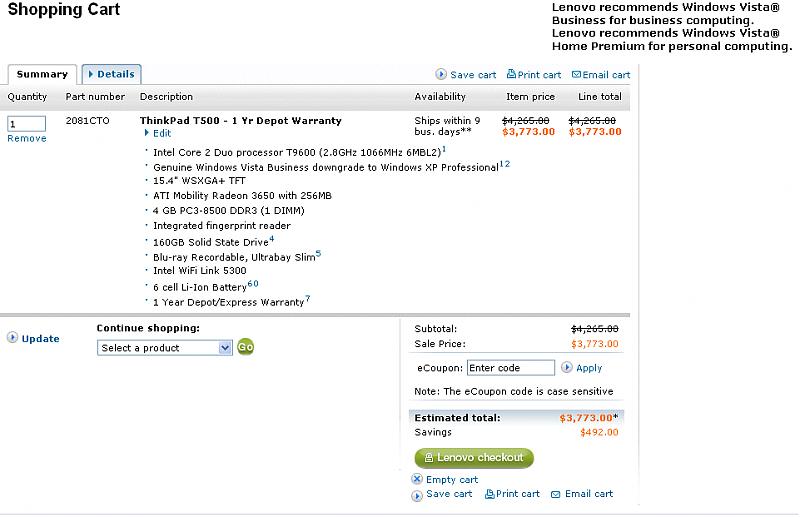Click the bottom Email cart envelope icon

coord(554,494)
